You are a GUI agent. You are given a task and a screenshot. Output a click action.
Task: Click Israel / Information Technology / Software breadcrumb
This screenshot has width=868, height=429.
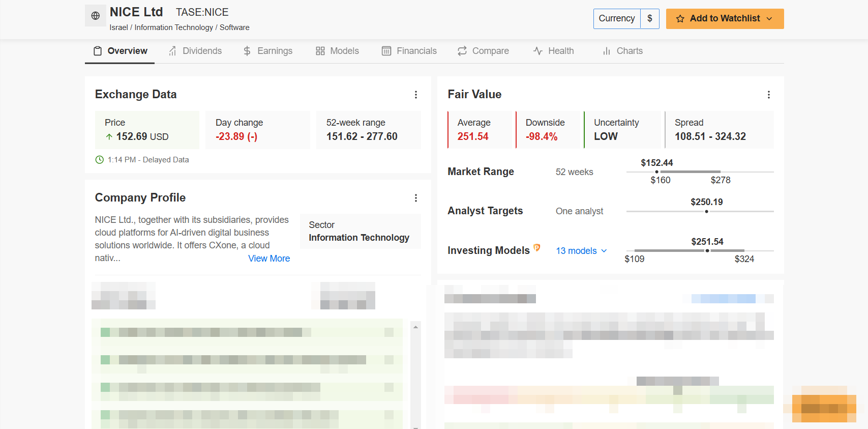(x=179, y=27)
